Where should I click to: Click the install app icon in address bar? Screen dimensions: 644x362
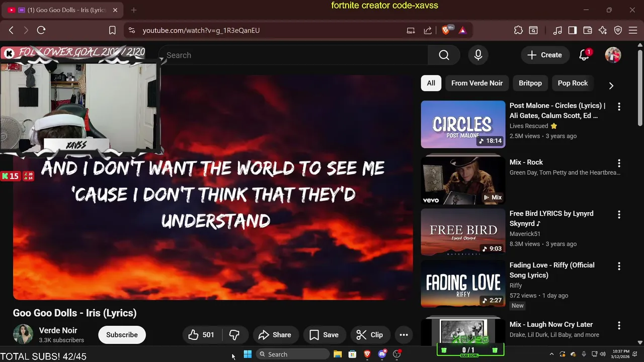coord(411,30)
